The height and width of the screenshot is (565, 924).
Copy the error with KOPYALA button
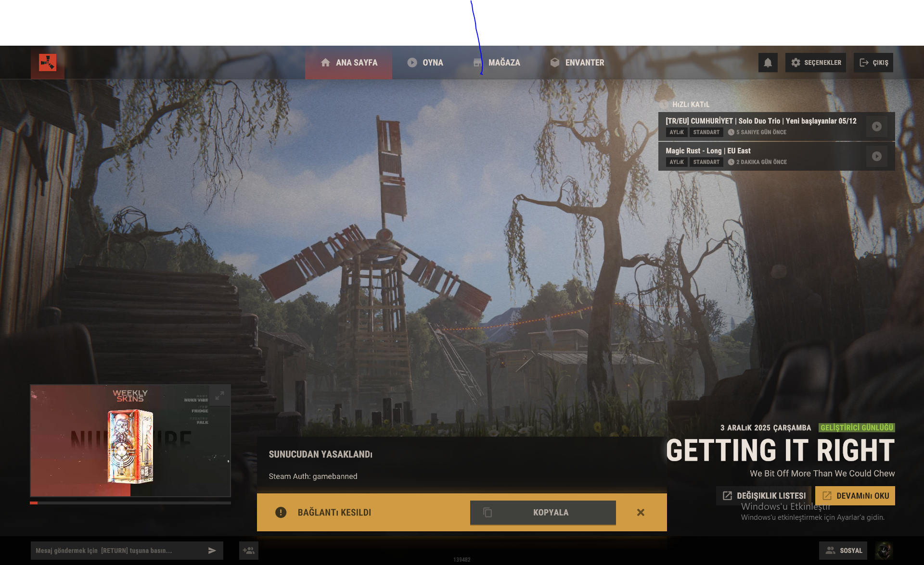pyautogui.click(x=543, y=513)
